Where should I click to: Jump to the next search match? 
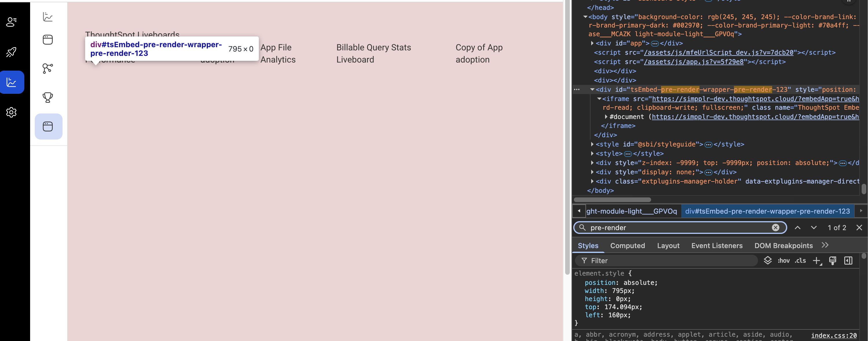click(814, 228)
